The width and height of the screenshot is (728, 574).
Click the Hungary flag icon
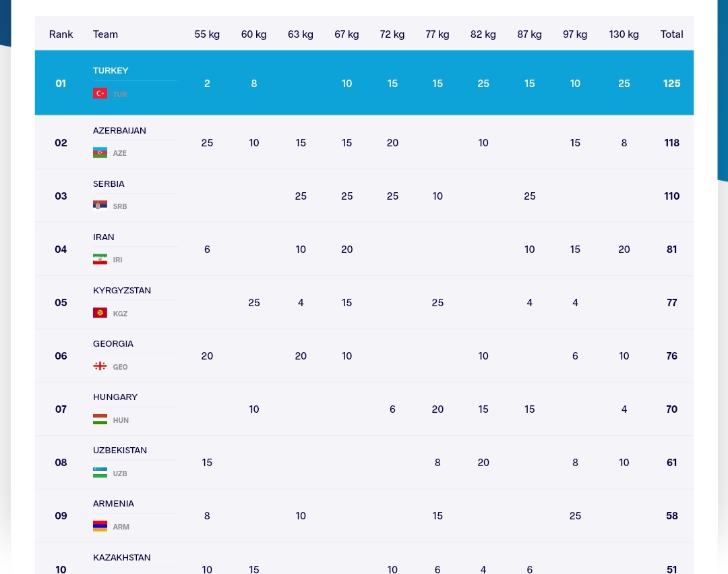click(x=100, y=420)
